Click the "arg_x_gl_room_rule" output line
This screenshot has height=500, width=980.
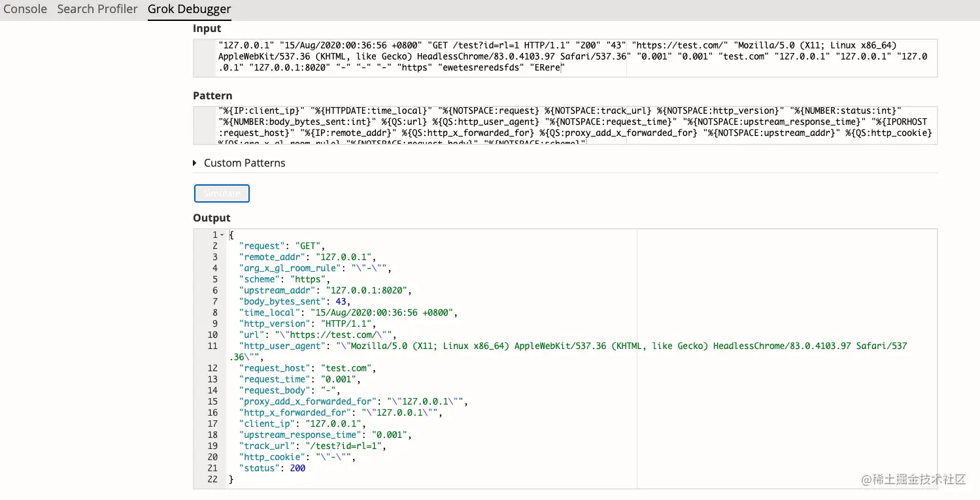tap(314, 268)
